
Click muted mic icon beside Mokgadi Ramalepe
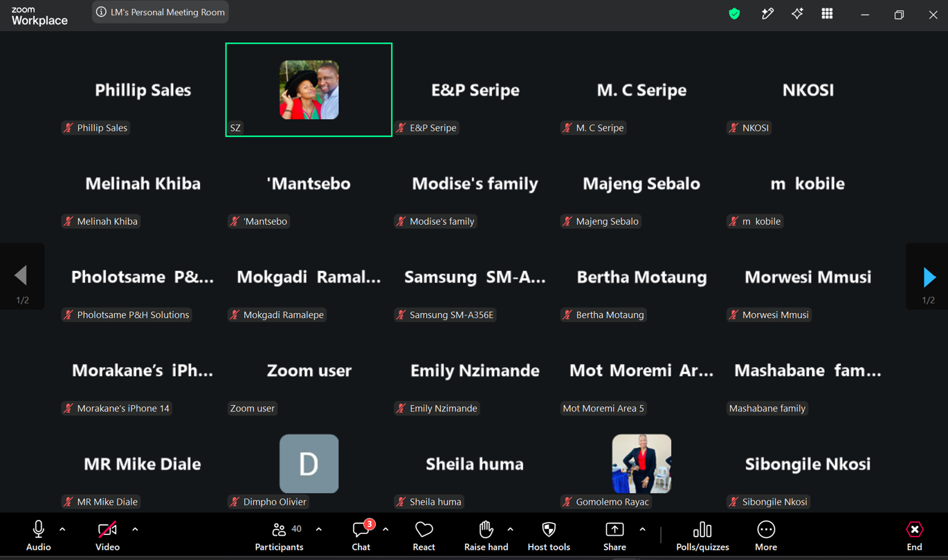tap(235, 315)
